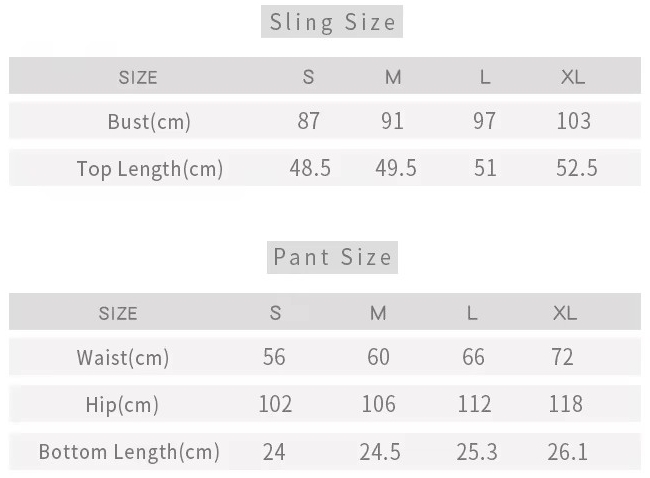Click the waist value 72
The image size is (650, 478).
562,357
